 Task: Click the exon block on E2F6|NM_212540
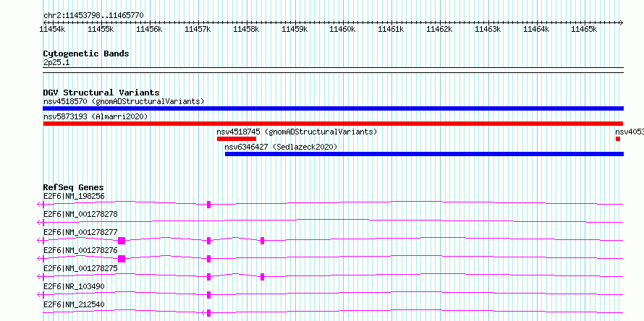coord(208,313)
